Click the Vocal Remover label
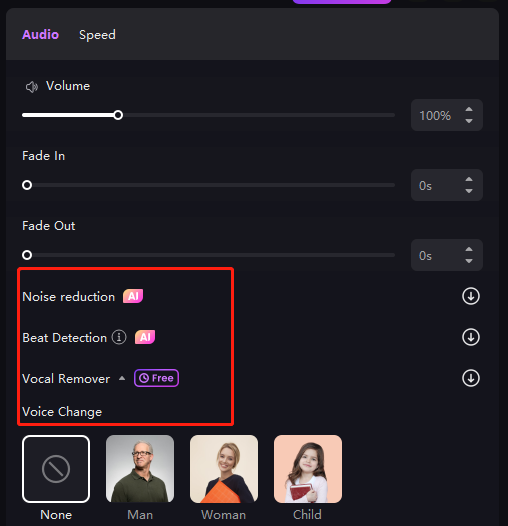Image resolution: width=508 pixels, height=526 pixels. click(66, 379)
